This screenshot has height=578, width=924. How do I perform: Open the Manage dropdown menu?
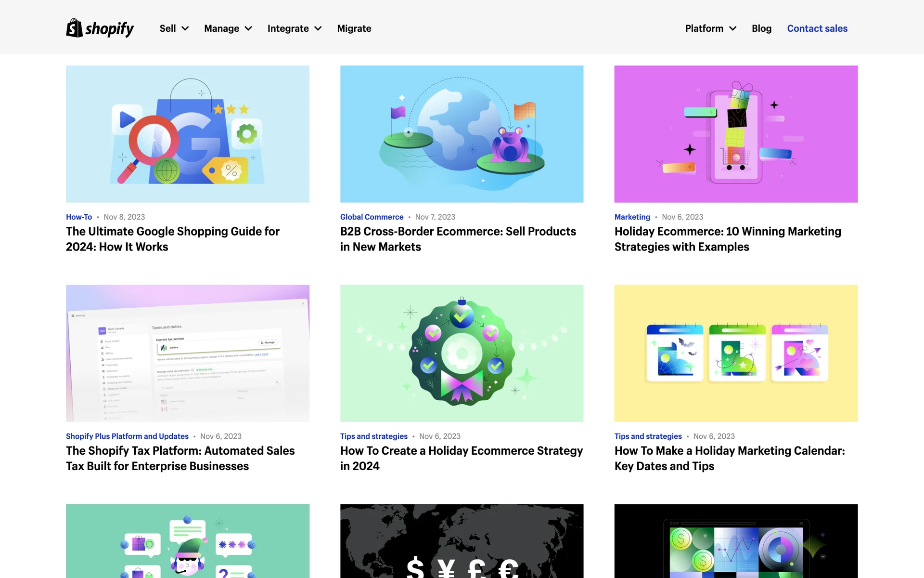point(228,28)
